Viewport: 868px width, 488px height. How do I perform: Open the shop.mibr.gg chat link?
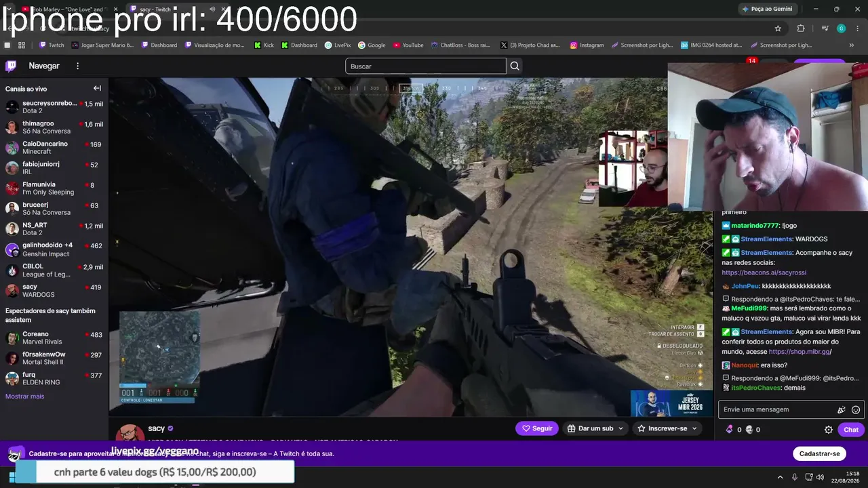799,352
